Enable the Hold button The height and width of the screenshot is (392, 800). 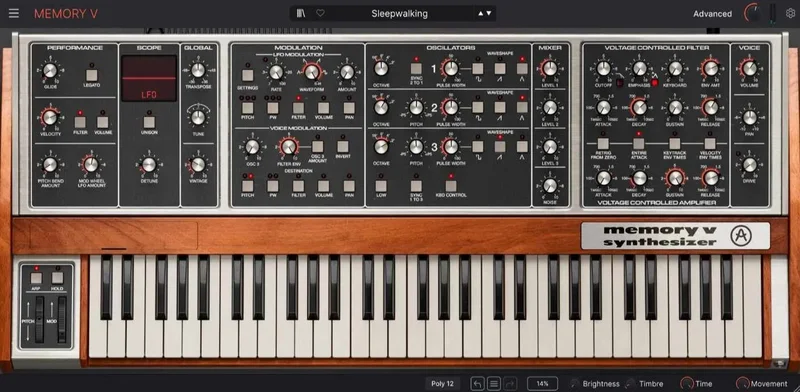tap(58, 278)
